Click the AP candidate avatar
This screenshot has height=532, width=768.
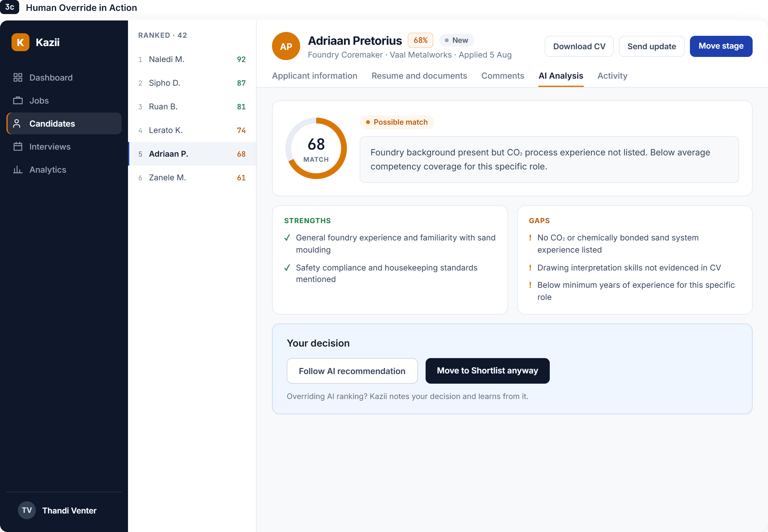point(286,46)
